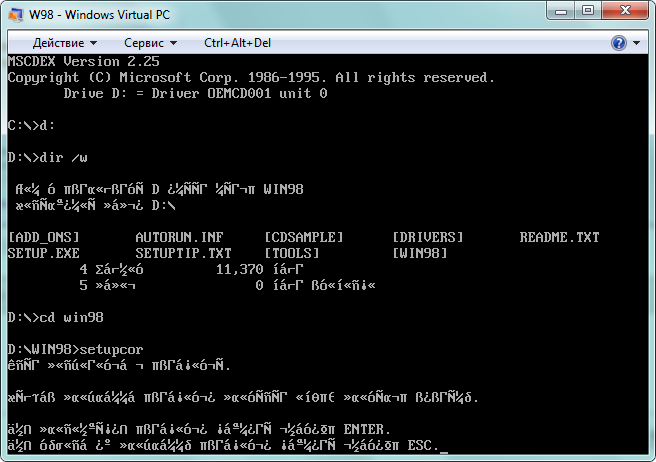Click the word ENTER in the prompt
The image size is (656, 462).
click(x=364, y=429)
